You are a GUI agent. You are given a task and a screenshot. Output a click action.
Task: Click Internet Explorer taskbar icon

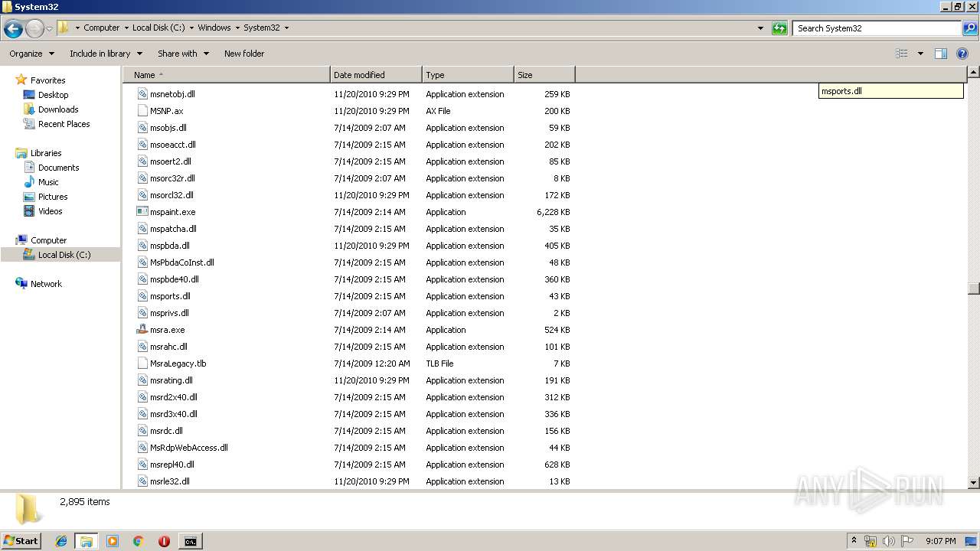[61, 541]
